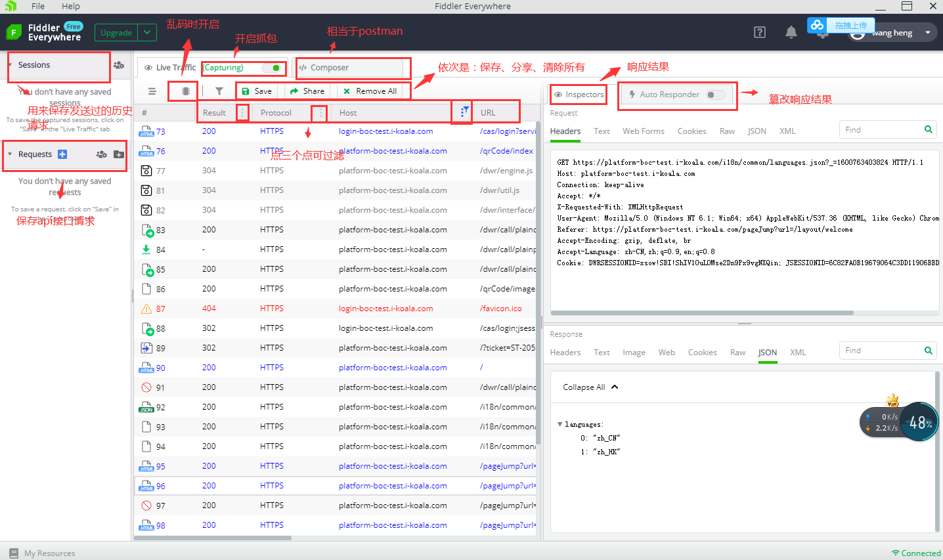Open the File menu
This screenshot has width=943, height=560.
38,7
